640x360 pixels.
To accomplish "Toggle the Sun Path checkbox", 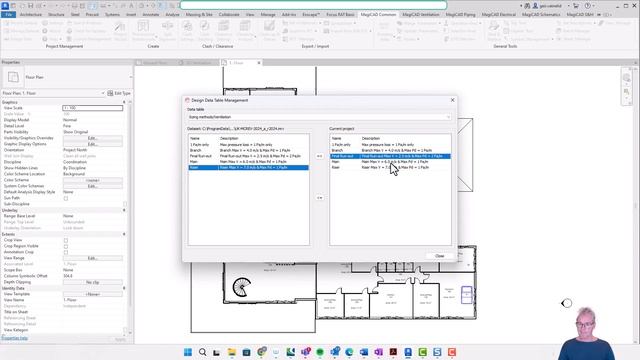I will point(66,198).
